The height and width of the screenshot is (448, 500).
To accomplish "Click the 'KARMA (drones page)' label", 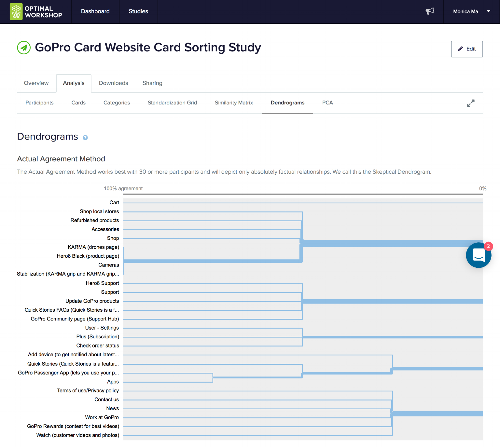I will [93, 247].
